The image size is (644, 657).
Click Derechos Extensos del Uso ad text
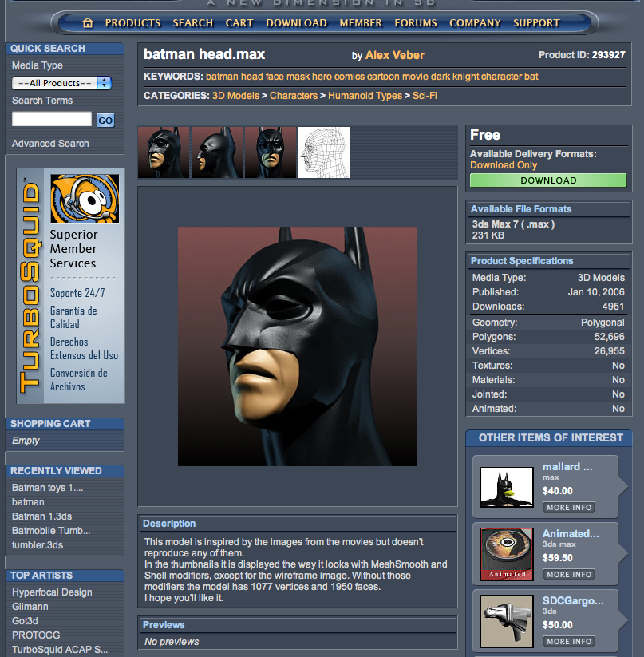(84, 349)
